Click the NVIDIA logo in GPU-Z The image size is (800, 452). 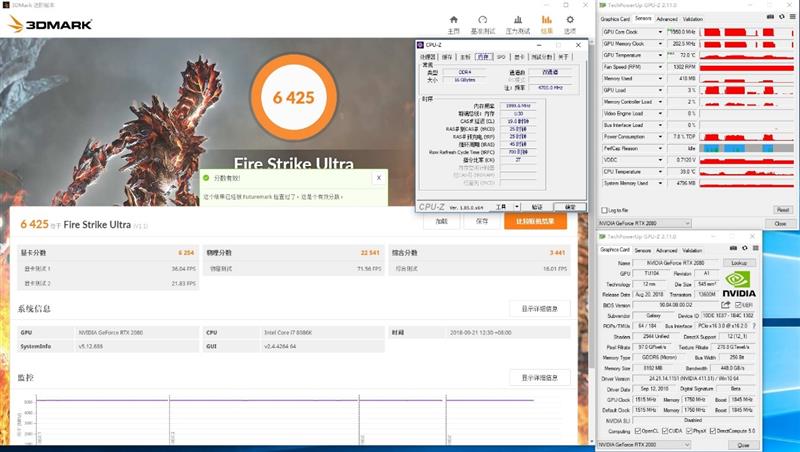pyautogui.click(x=739, y=285)
